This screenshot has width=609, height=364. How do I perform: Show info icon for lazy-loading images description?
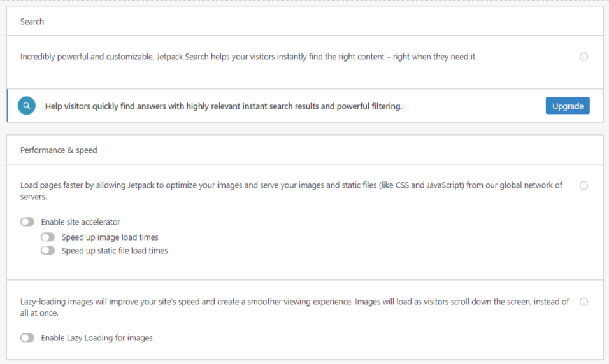tap(584, 302)
